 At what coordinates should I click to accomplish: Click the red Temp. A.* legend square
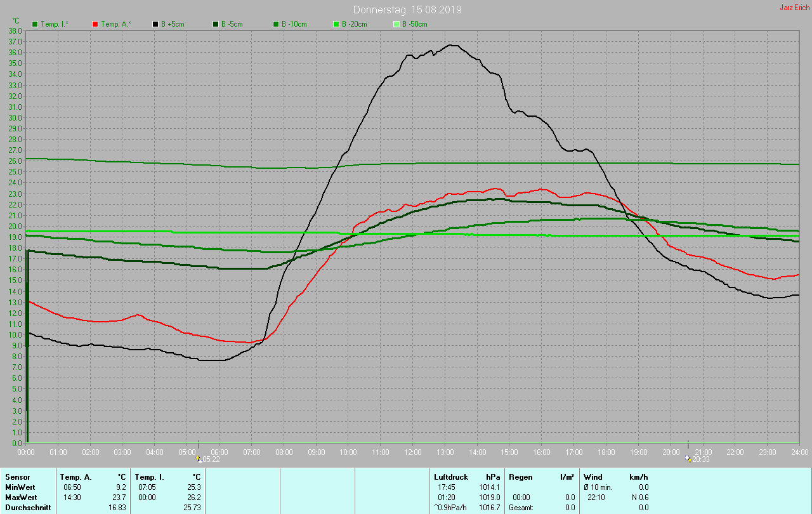coord(95,24)
